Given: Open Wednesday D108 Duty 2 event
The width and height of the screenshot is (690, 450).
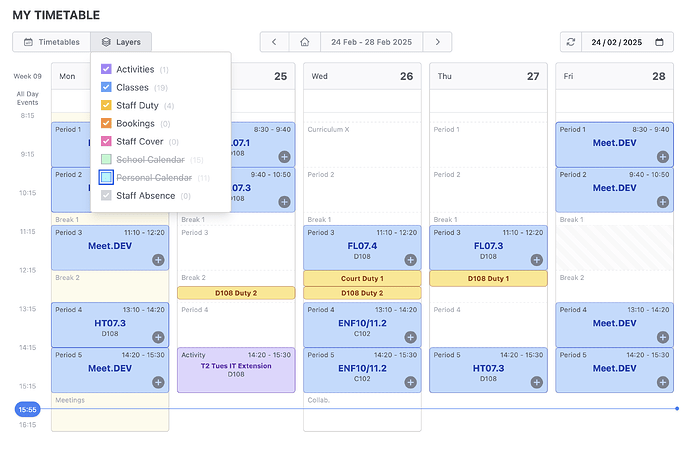Looking at the screenshot, I should (x=362, y=293).
